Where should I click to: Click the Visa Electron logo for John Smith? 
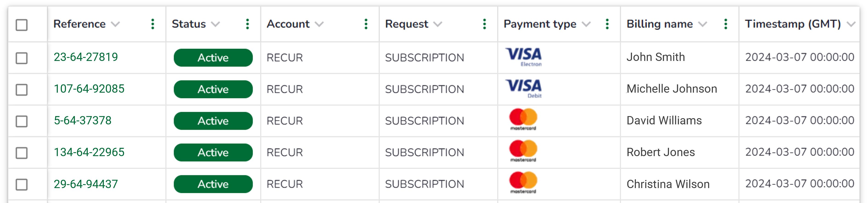(523, 57)
